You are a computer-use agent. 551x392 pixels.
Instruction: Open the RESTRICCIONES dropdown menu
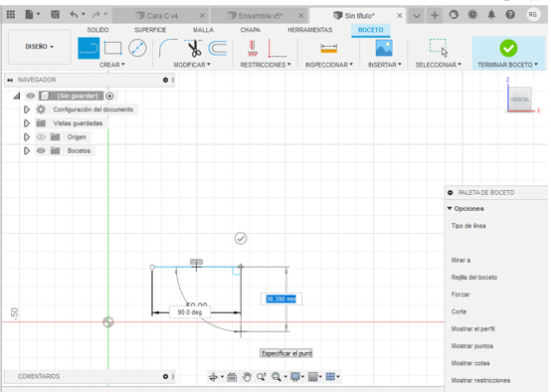point(266,65)
